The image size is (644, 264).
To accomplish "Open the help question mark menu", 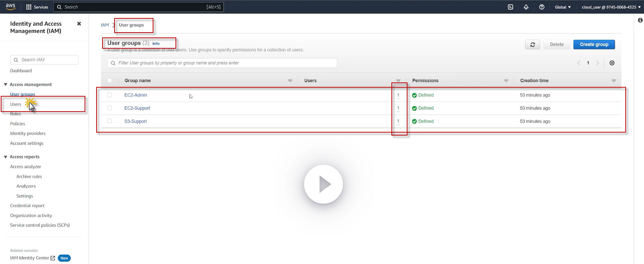I will 542,7.
